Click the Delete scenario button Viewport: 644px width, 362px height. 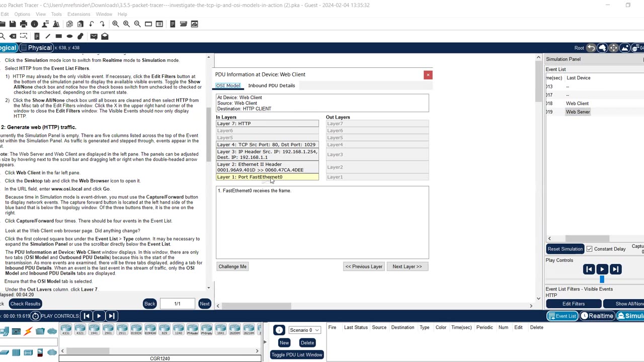pyautogui.click(x=307, y=343)
